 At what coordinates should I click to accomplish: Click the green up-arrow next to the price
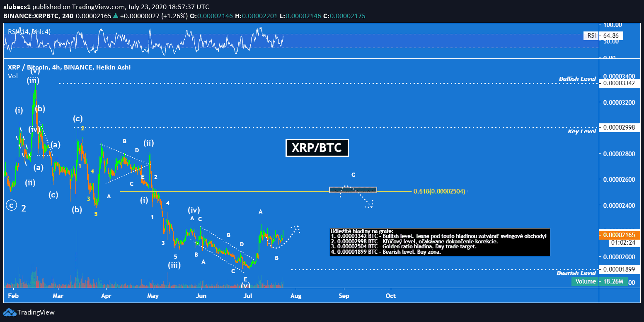(x=115, y=16)
